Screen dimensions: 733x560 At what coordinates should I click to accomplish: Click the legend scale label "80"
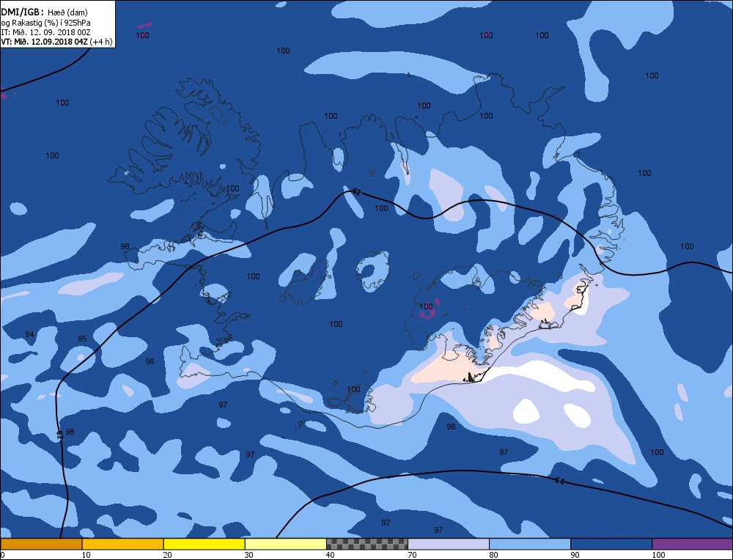pyautogui.click(x=493, y=555)
